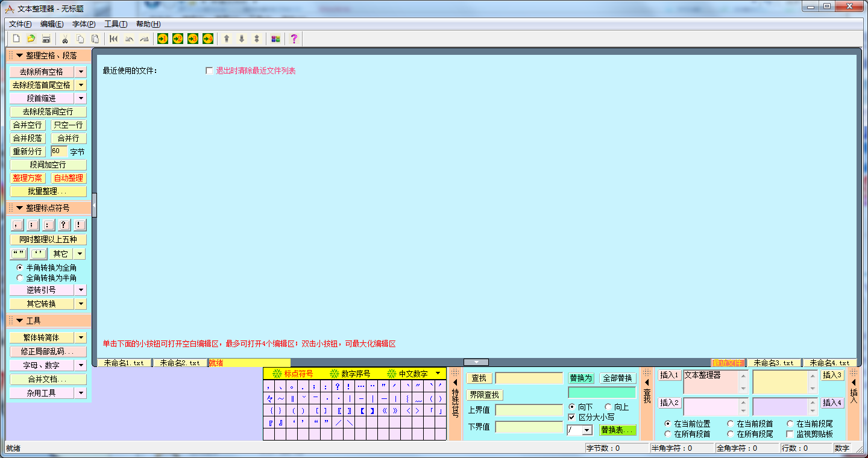Click the semicolon punctuation button in left panel
Image resolution: width=868 pixels, height=458 pixels.
click(x=33, y=225)
